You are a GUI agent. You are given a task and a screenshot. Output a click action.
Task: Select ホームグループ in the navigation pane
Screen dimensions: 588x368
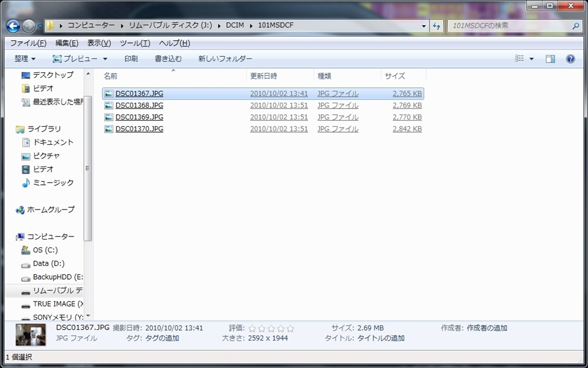[51, 210]
